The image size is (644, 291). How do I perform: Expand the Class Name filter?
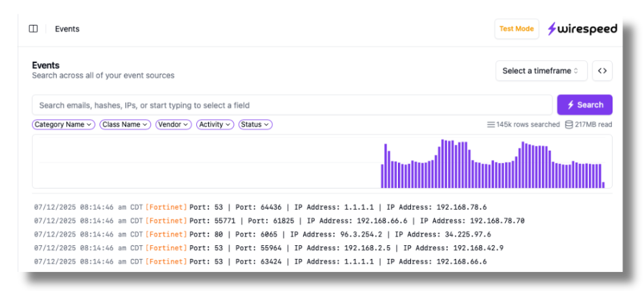126,125
